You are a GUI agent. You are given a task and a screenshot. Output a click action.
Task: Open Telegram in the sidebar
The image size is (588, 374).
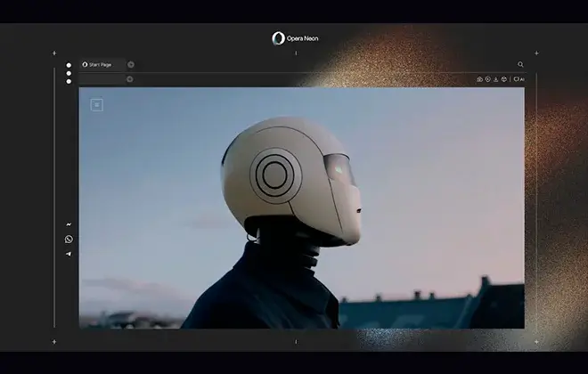click(69, 254)
